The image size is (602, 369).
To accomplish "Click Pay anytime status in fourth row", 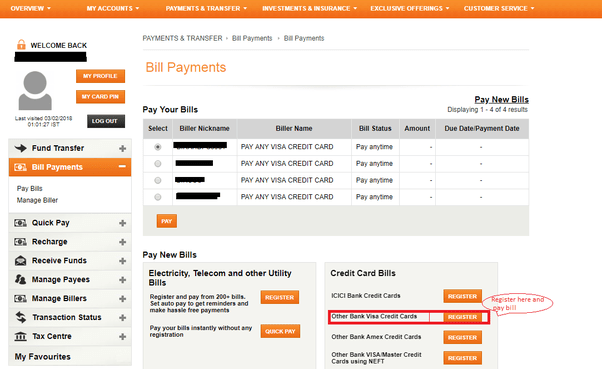I will click(374, 197).
